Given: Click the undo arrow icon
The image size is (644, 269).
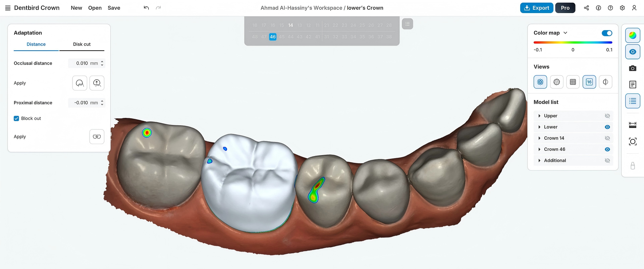Looking at the screenshot, I should click(x=146, y=8).
